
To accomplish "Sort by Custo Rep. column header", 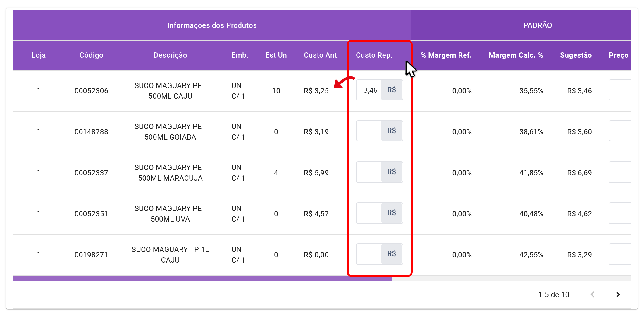I will coord(374,55).
